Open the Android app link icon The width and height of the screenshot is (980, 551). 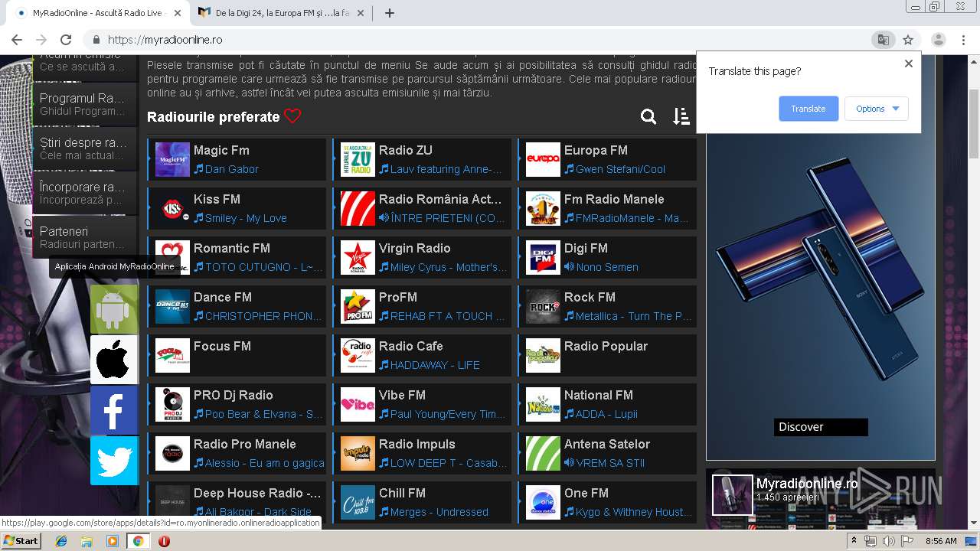(114, 309)
